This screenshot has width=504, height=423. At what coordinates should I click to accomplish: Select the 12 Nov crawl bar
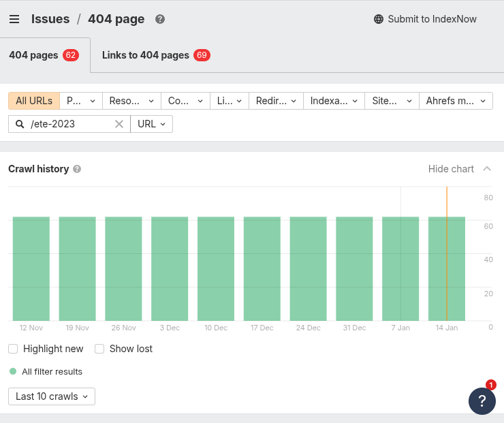click(x=31, y=268)
